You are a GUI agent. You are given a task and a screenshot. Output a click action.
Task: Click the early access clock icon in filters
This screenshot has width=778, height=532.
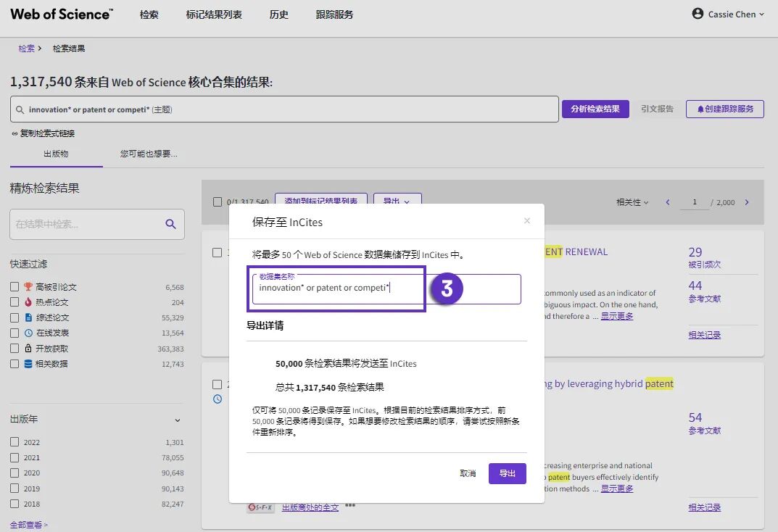pyautogui.click(x=28, y=333)
